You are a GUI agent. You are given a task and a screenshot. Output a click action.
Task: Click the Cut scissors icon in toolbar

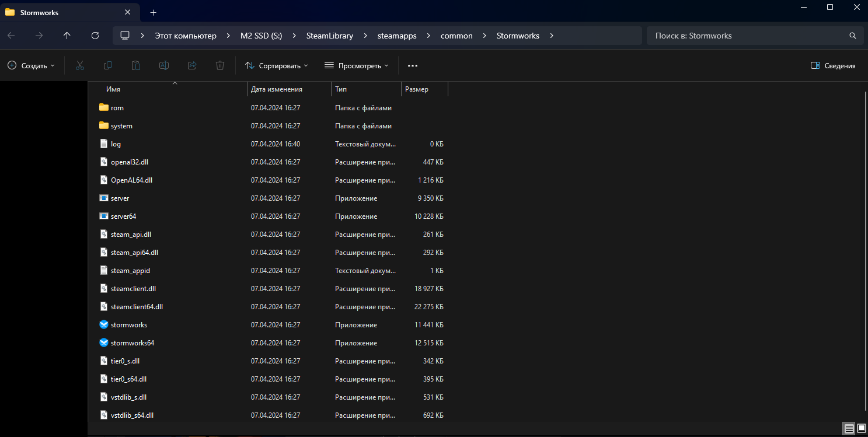tap(80, 66)
